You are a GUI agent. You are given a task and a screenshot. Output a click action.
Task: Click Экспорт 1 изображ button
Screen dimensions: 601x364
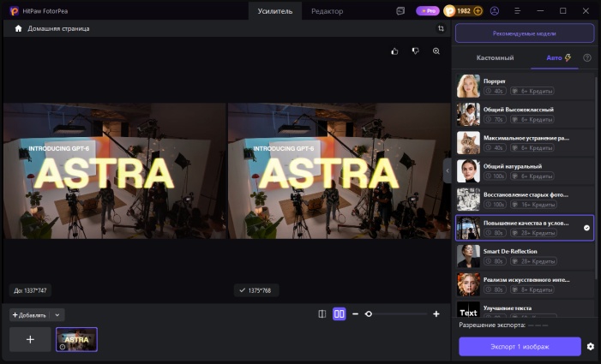point(520,346)
